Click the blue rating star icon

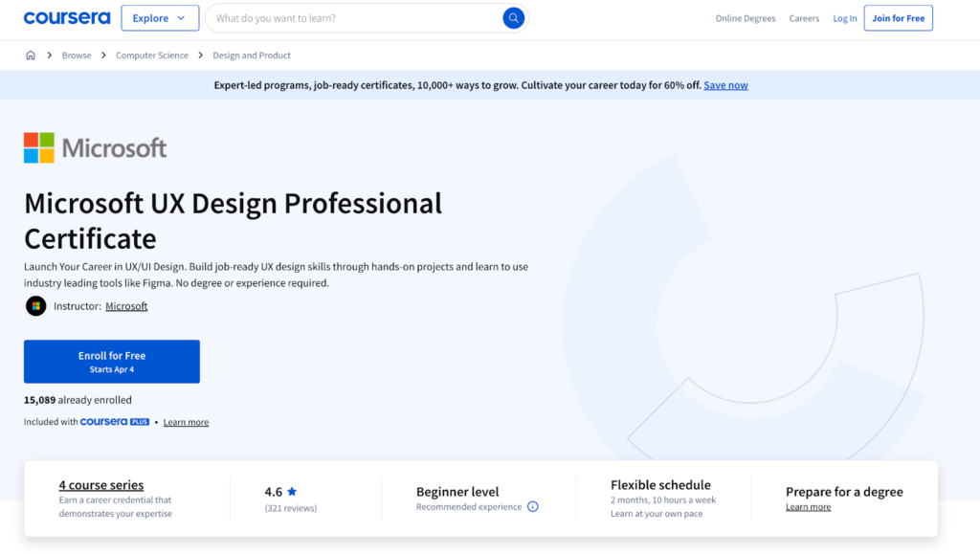click(x=292, y=491)
